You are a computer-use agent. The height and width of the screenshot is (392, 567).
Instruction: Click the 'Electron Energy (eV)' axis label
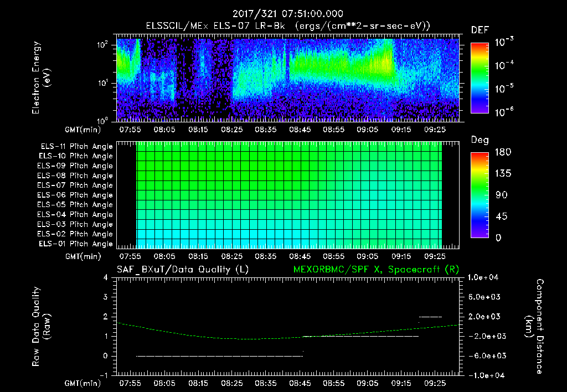(40, 78)
